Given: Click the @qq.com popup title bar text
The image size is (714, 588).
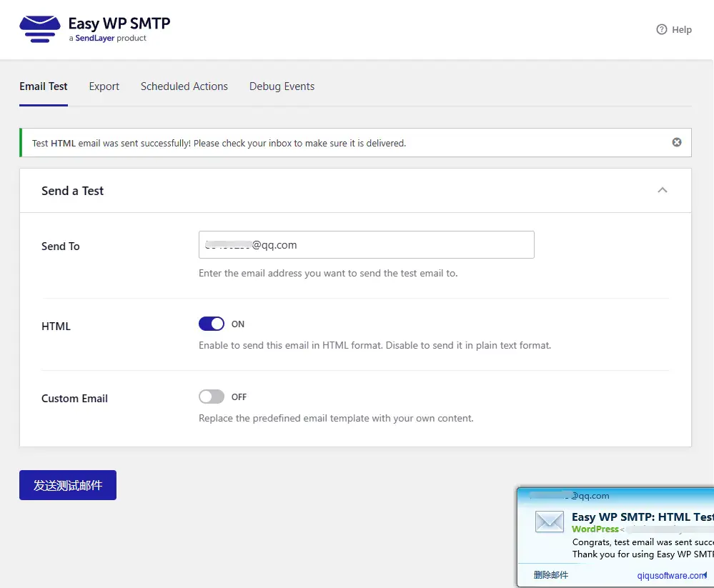Looking at the screenshot, I should pyautogui.click(x=590, y=496).
